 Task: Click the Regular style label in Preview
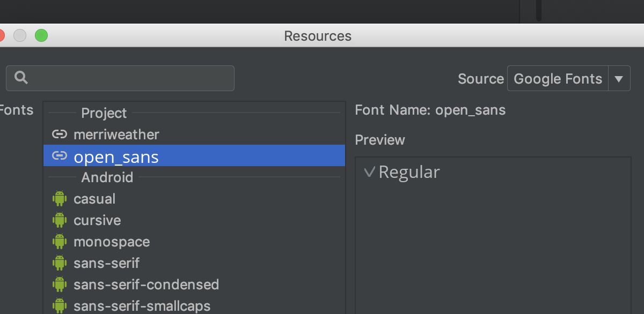(409, 172)
